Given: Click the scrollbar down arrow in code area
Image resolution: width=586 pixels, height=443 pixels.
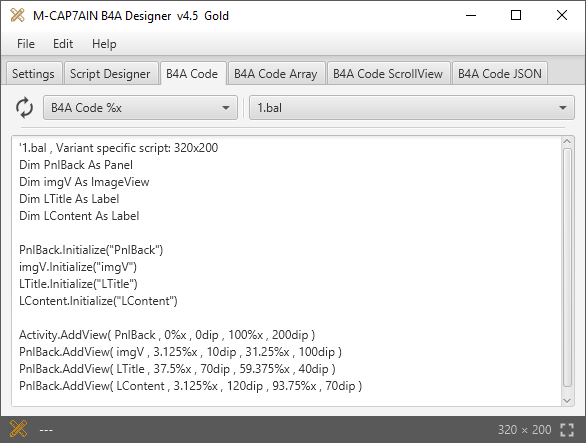Looking at the screenshot, I should (x=567, y=400).
